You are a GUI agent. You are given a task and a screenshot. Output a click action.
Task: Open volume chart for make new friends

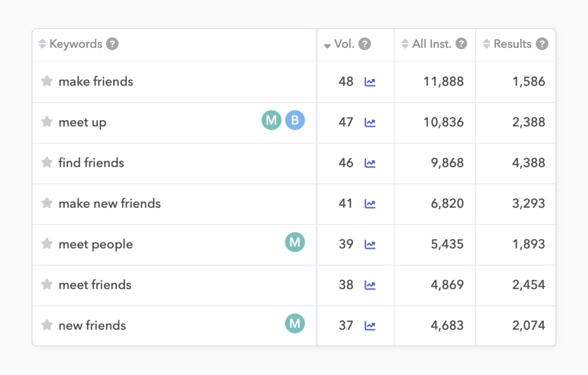[x=370, y=204]
